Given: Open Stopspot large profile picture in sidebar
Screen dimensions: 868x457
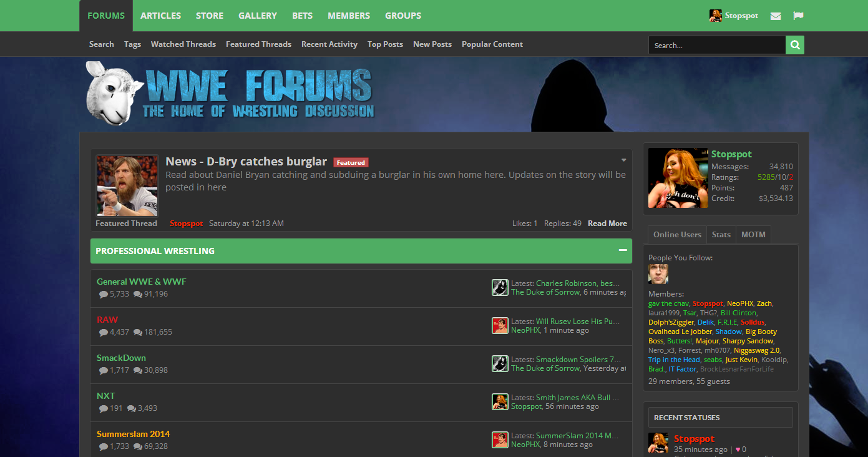Looking at the screenshot, I should tap(678, 178).
